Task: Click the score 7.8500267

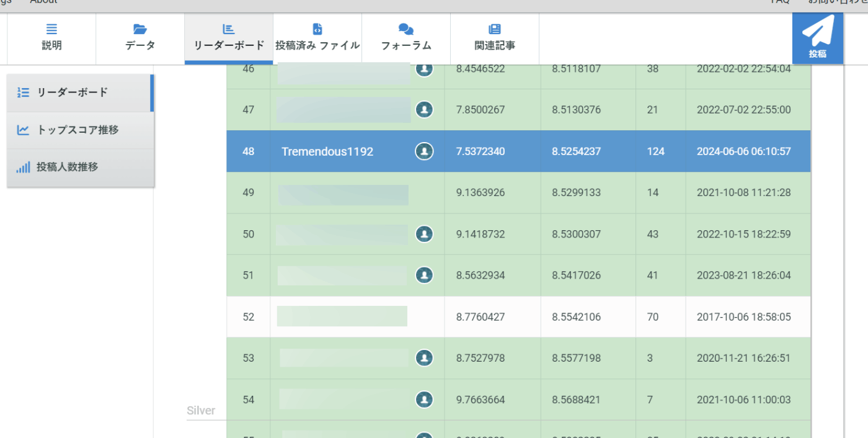Action: pos(480,110)
